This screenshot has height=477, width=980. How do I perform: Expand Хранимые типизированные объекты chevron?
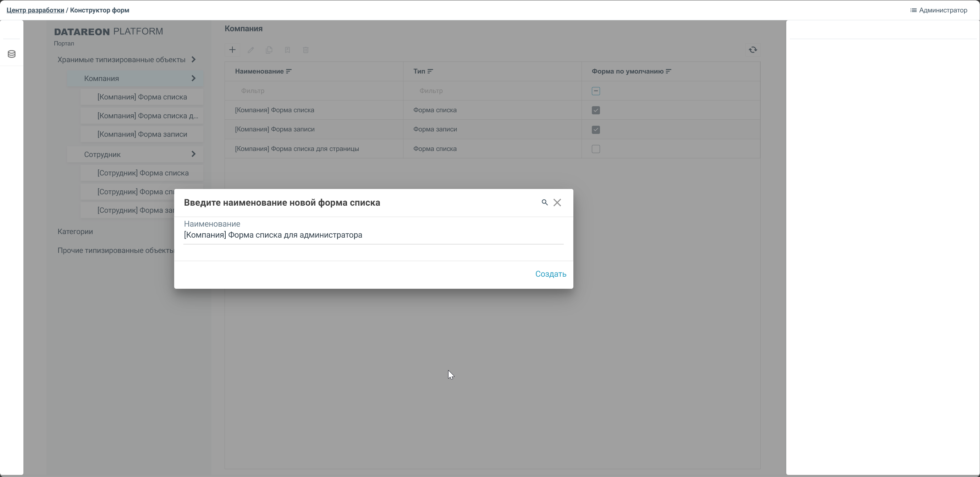pyautogui.click(x=193, y=59)
